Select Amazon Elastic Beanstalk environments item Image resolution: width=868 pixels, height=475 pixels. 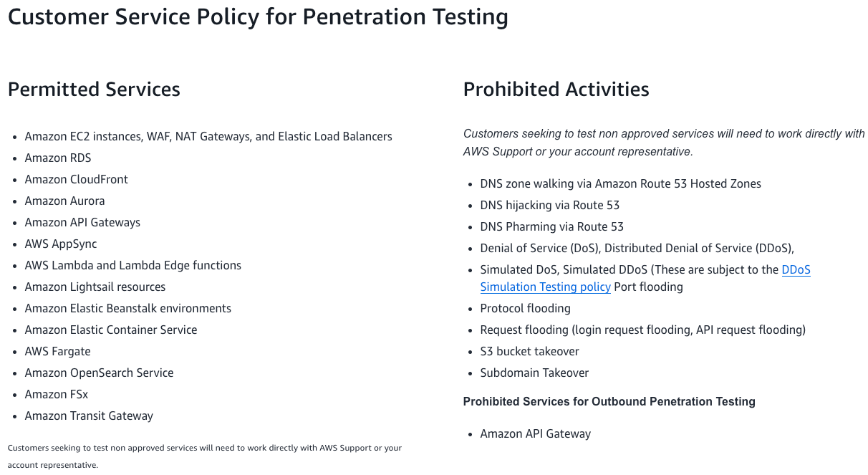128,308
